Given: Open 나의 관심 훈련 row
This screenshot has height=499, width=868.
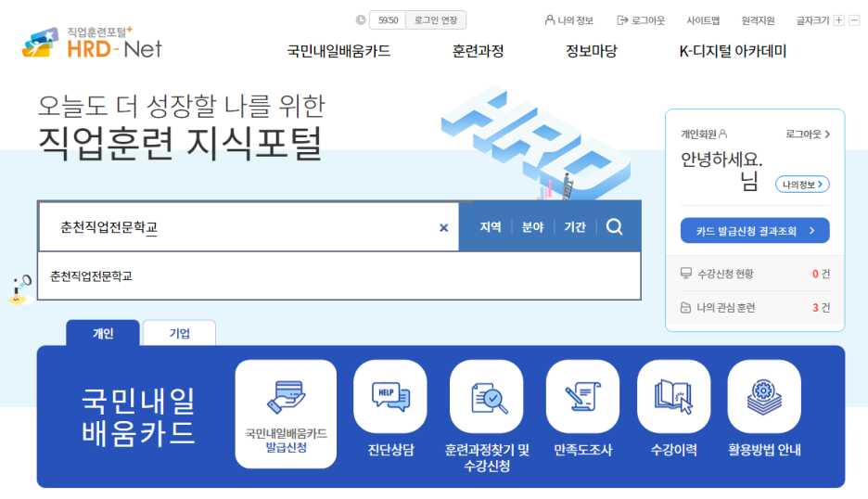Looking at the screenshot, I should coord(755,307).
